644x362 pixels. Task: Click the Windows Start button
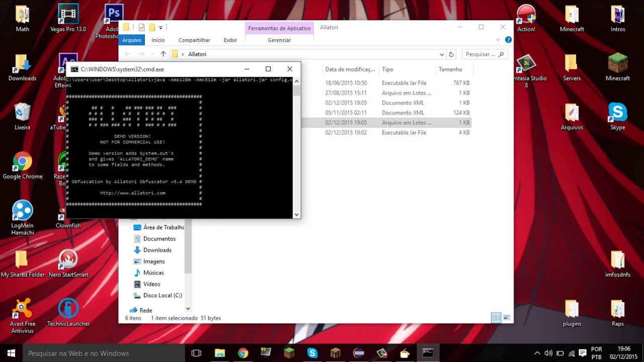point(11,353)
